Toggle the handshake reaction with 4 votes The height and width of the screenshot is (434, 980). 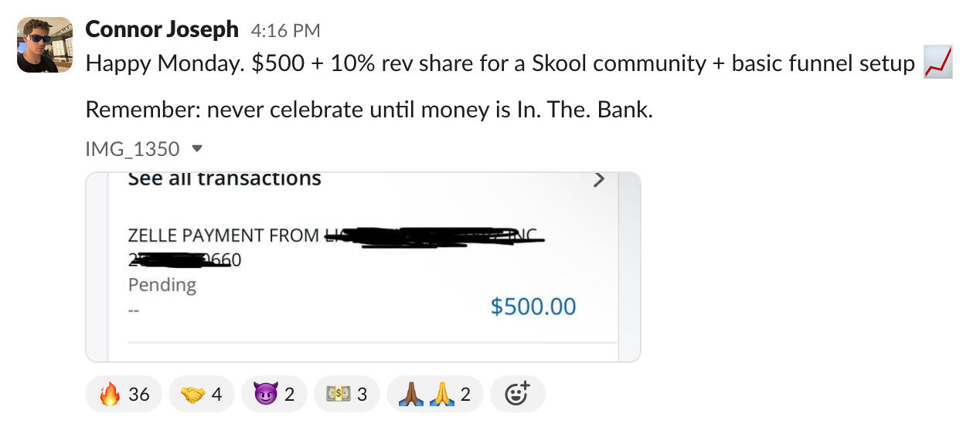(x=201, y=395)
